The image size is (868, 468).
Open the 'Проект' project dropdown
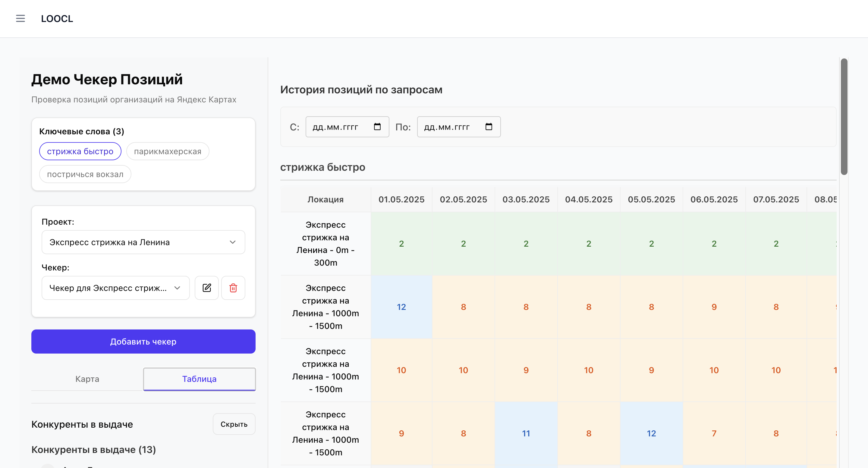[143, 242]
